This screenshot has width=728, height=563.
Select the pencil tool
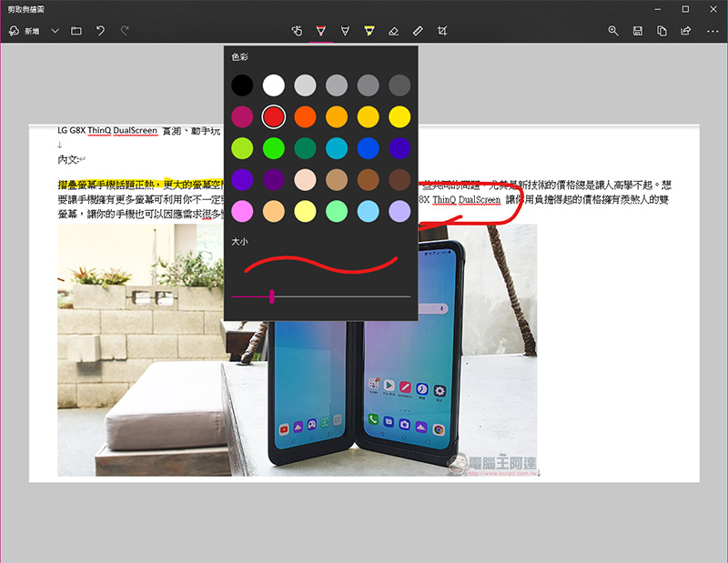345,31
